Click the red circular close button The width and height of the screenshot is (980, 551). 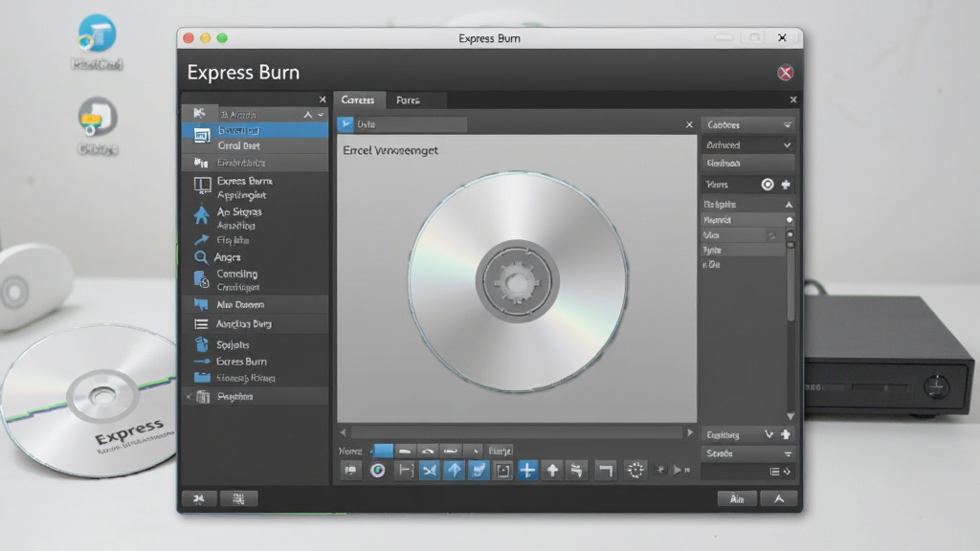pyautogui.click(x=785, y=73)
